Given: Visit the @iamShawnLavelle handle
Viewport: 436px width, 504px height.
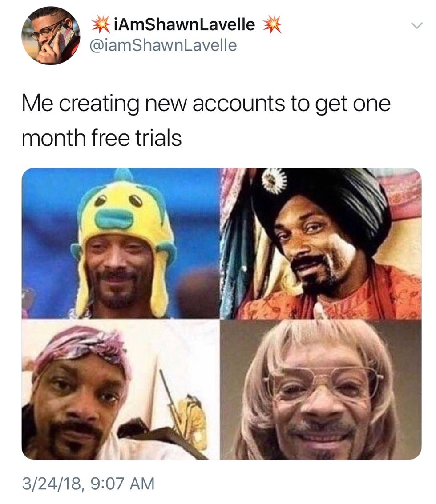Looking at the screenshot, I should [163, 45].
